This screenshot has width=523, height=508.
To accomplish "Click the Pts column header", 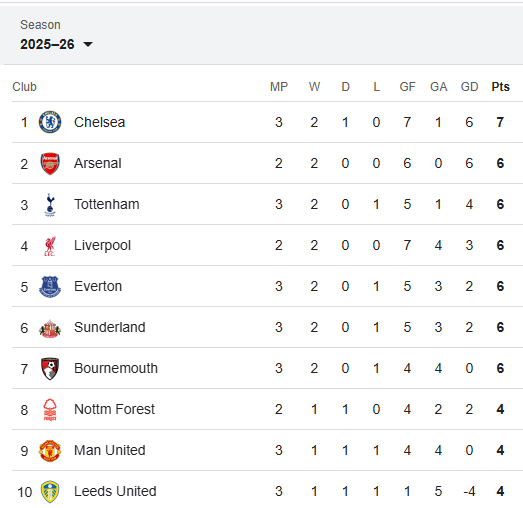I will pos(500,87).
